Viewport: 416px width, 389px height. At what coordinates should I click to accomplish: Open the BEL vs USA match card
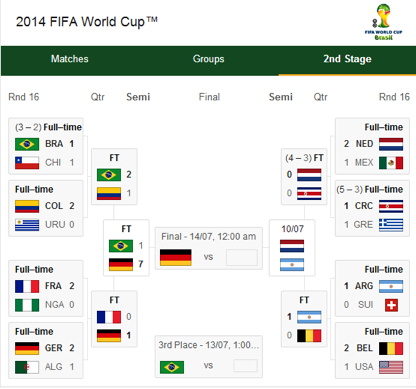click(x=372, y=350)
